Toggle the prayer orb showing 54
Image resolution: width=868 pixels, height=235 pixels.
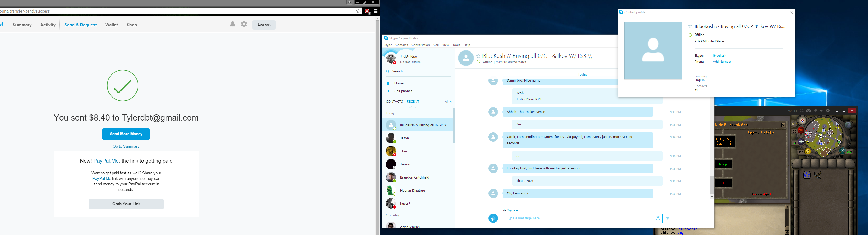click(801, 142)
